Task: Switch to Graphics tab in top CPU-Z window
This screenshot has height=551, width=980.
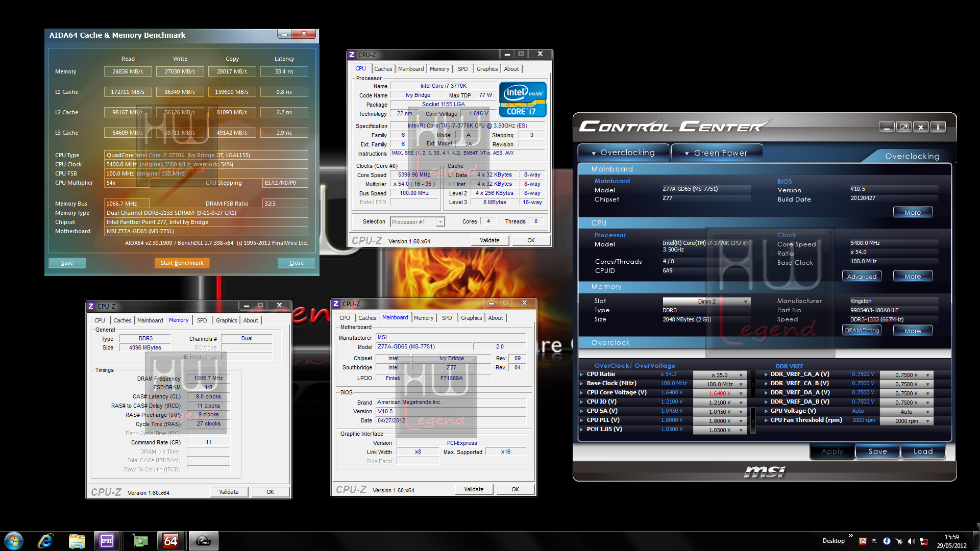Action: (x=487, y=69)
